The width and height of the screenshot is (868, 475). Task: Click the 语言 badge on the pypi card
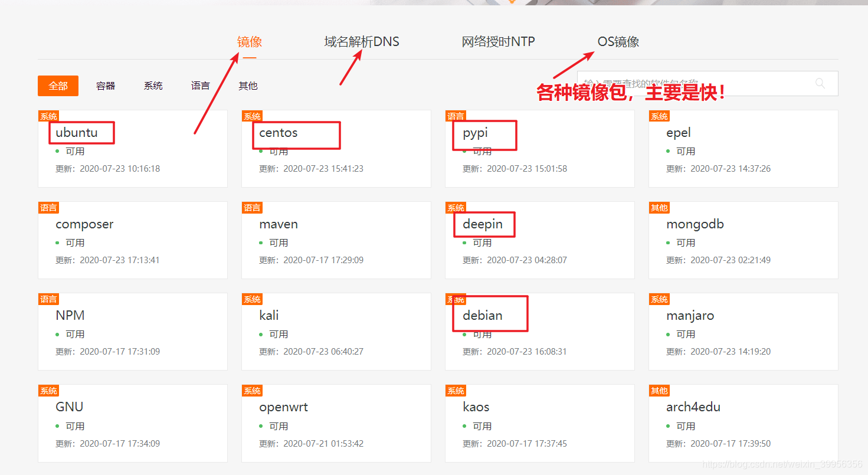click(456, 116)
